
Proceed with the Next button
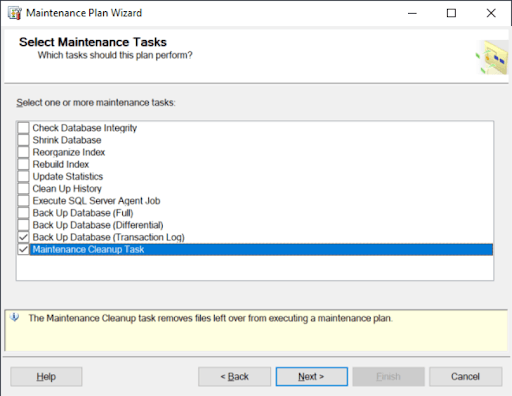pos(312,377)
